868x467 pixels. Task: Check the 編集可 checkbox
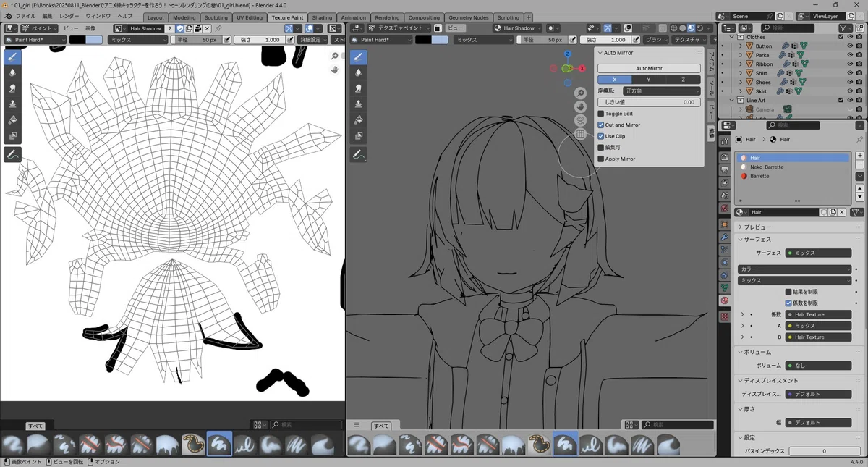[x=600, y=148]
